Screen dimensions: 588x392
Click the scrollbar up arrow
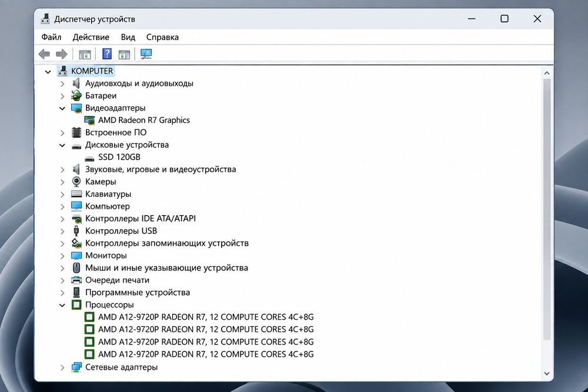point(547,73)
